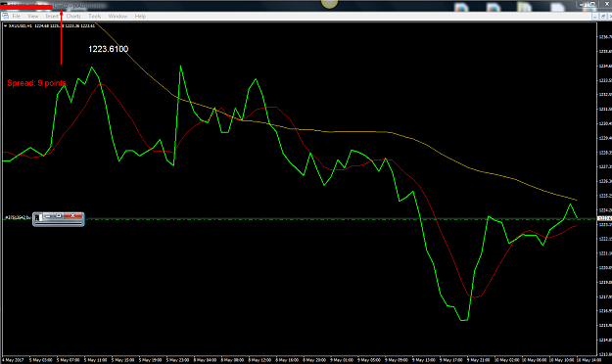Open the Window menu
Screen dimensions: 612x364
click(118, 17)
